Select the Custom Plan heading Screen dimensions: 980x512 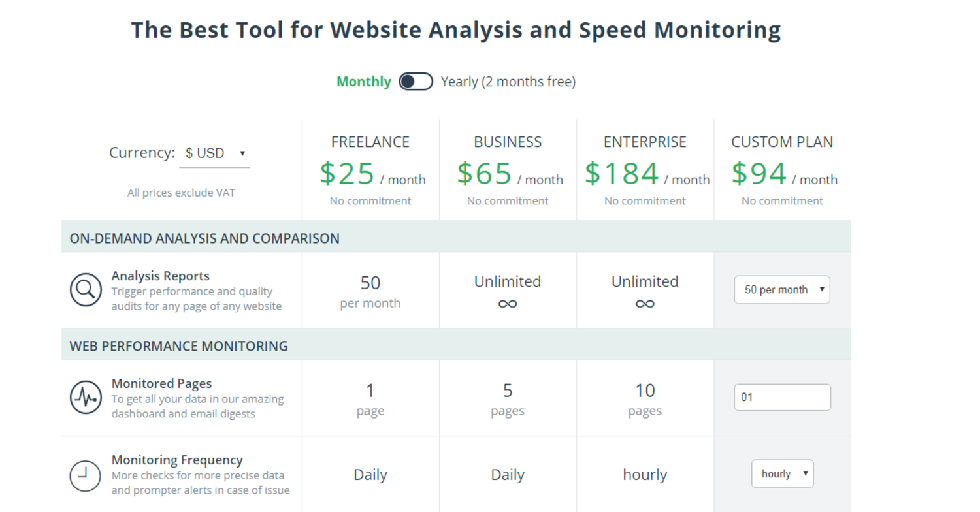(x=782, y=142)
